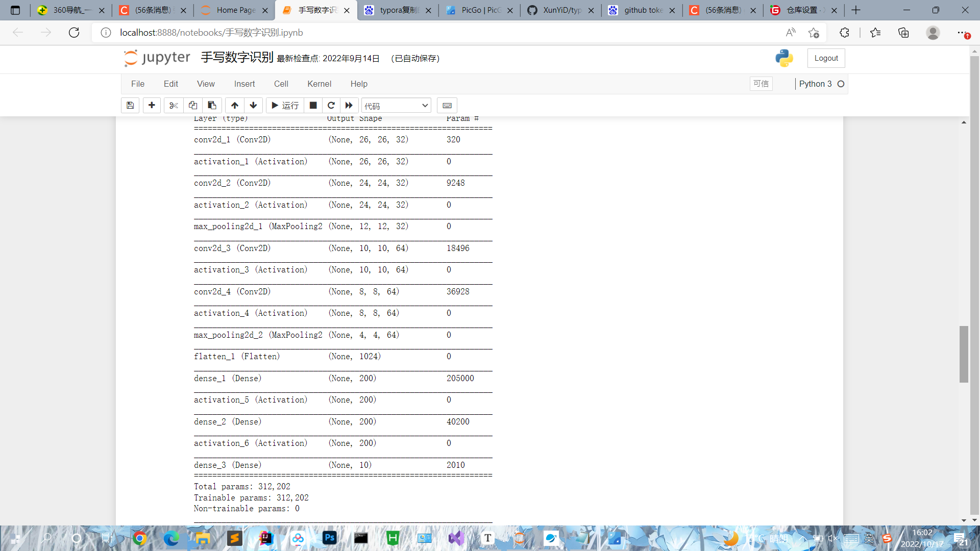Open the File menu

[x=138, y=84]
